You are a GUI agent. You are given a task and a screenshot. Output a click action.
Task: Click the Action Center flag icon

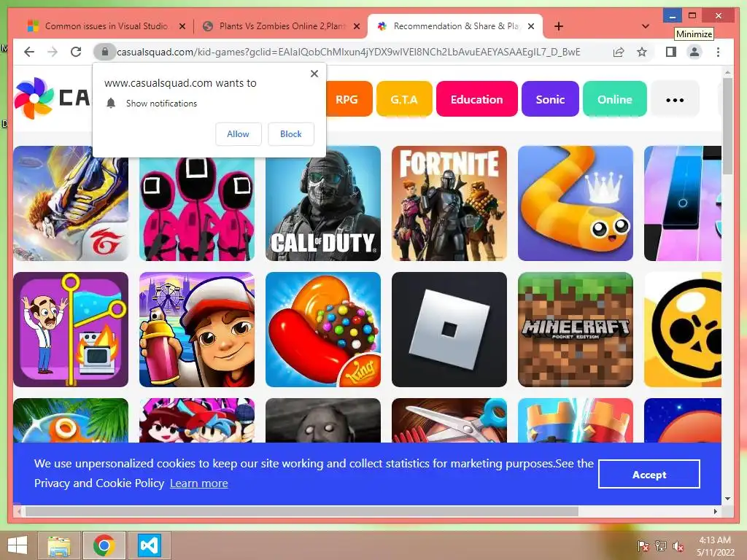pyautogui.click(x=643, y=546)
